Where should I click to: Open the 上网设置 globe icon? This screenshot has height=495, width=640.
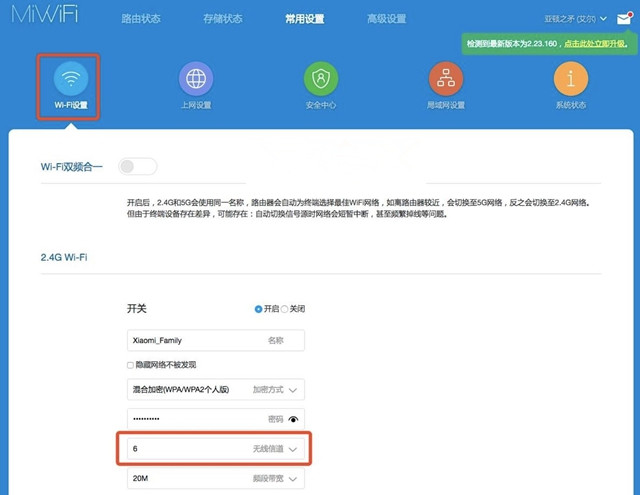tap(196, 78)
